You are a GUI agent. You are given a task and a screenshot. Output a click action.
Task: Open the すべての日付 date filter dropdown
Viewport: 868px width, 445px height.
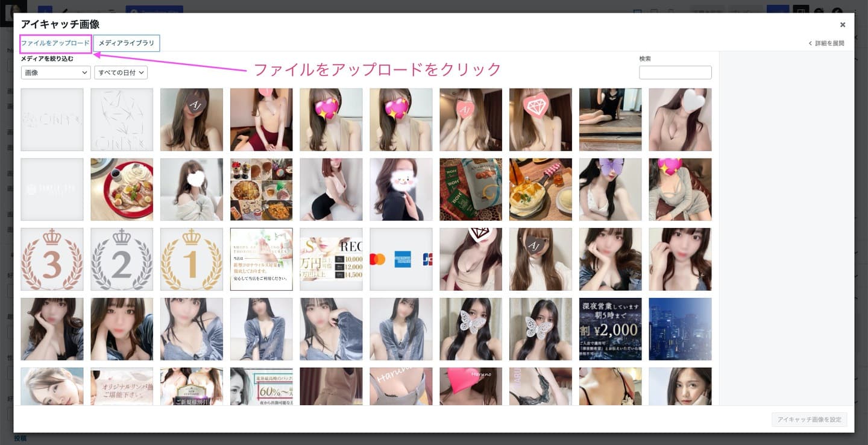(121, 72)
